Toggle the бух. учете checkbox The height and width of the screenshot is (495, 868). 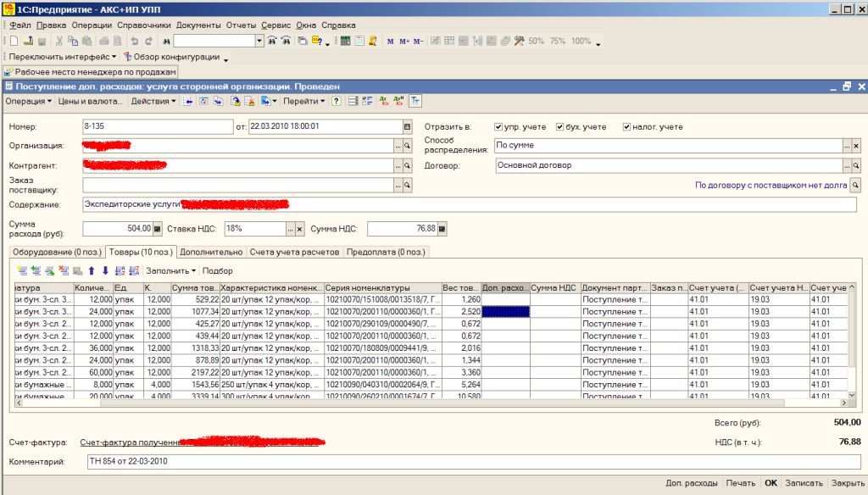(x=560, y=127)
